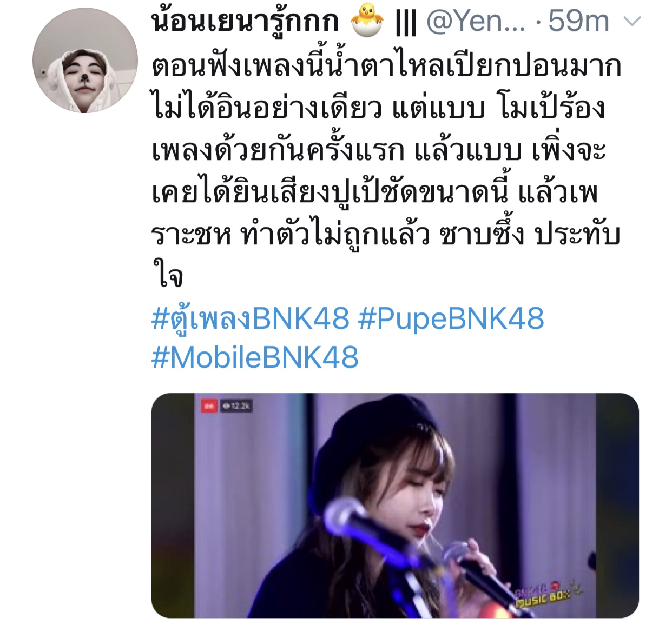The height and width of the screenshot is (625, 672).
Task: Open the attached video thumbnail
Action: 395,506
